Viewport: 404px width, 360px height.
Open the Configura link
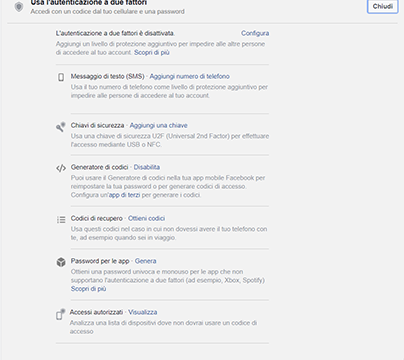255,33
